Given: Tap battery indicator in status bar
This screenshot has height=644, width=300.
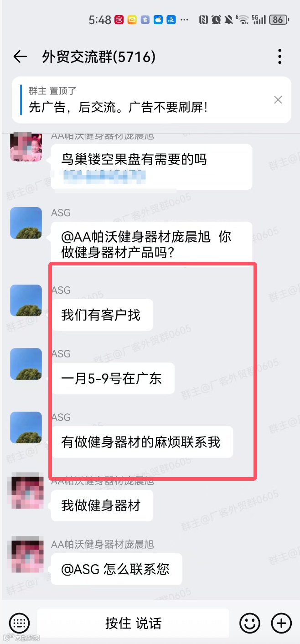Looking at the screenshot, I should click(x=278, y=20).
